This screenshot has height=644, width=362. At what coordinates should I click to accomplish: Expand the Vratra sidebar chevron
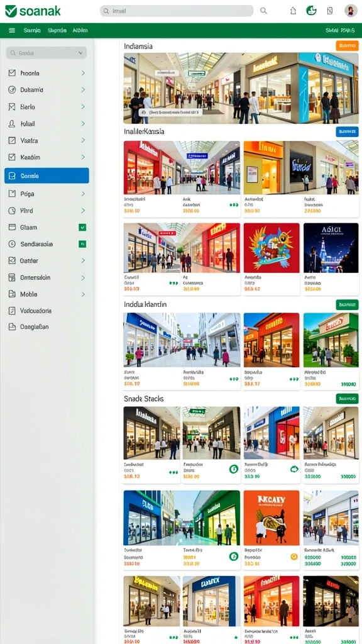(83, 140)
